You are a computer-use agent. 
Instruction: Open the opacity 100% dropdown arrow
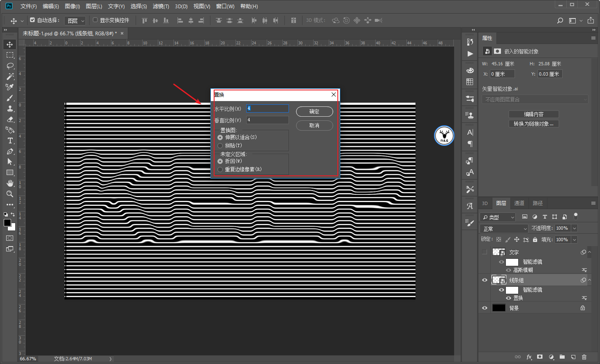tap(575, 228)
